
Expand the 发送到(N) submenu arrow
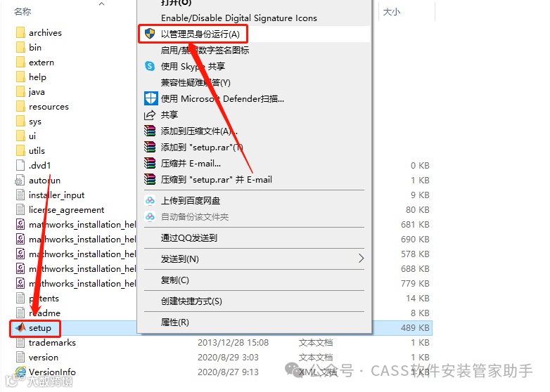361,259
